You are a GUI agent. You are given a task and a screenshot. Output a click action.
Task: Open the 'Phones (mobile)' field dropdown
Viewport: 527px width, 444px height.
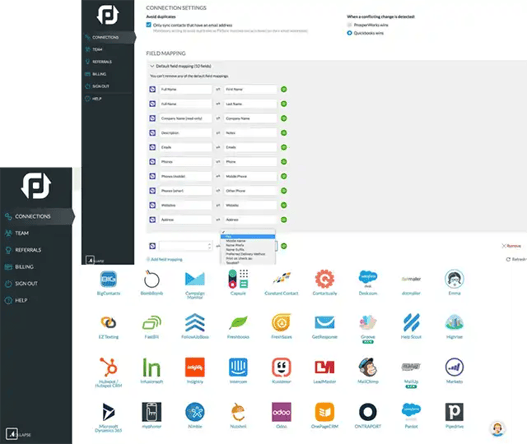coord(185,176)
